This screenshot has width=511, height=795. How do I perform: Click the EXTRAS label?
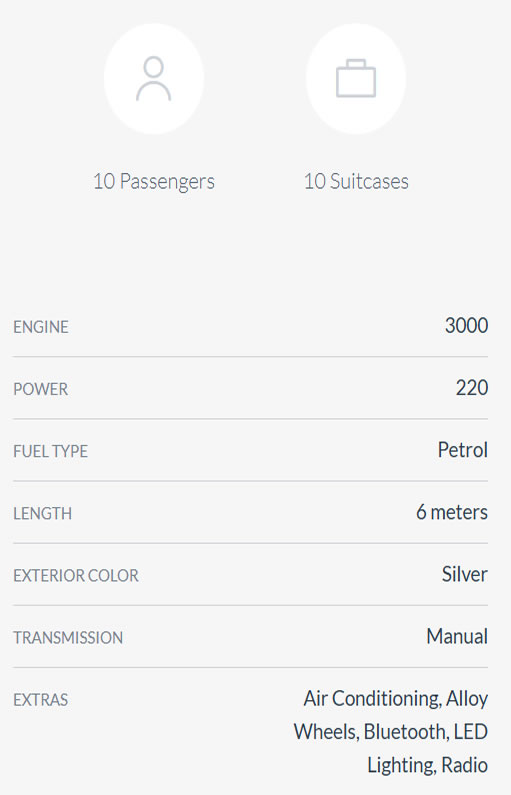[x=41, y=700]
